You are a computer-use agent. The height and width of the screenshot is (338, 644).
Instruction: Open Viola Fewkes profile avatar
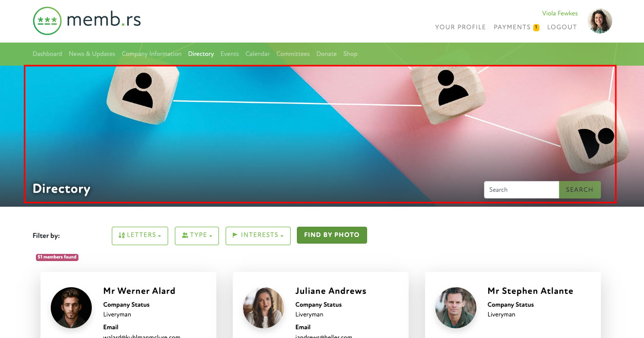[600, 21]
